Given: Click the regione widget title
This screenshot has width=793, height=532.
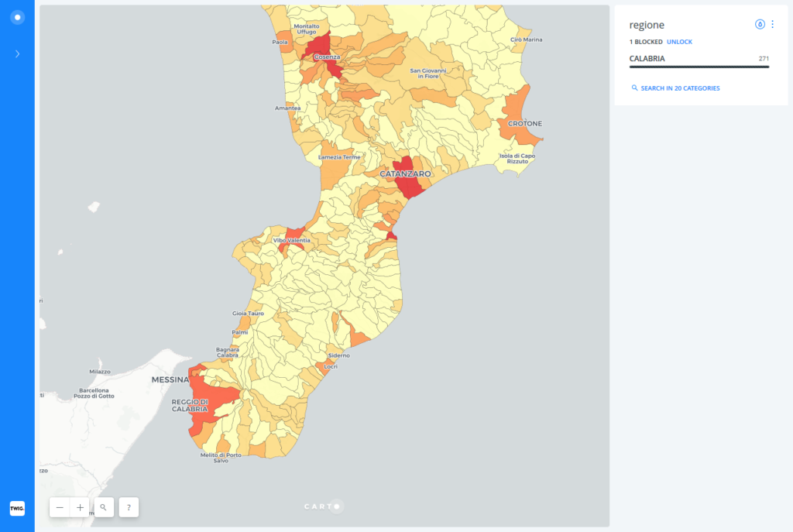Looking at the screenshot, I should (647, 25).
